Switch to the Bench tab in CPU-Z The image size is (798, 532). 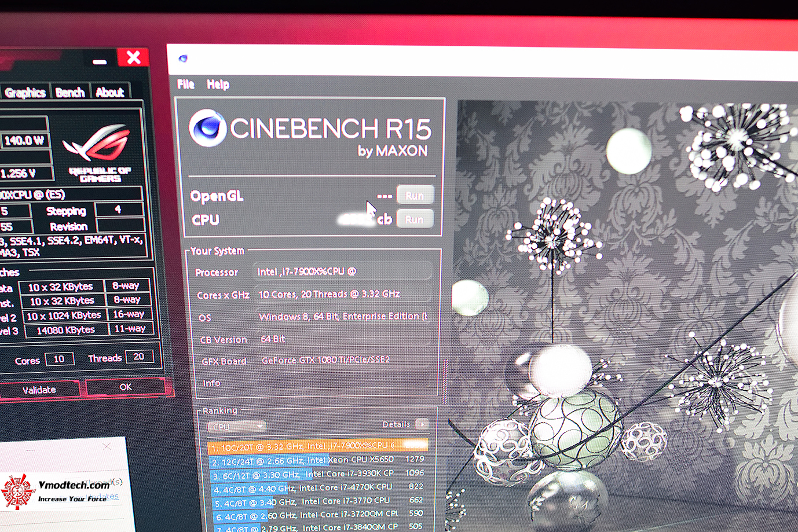click(70, 93)
